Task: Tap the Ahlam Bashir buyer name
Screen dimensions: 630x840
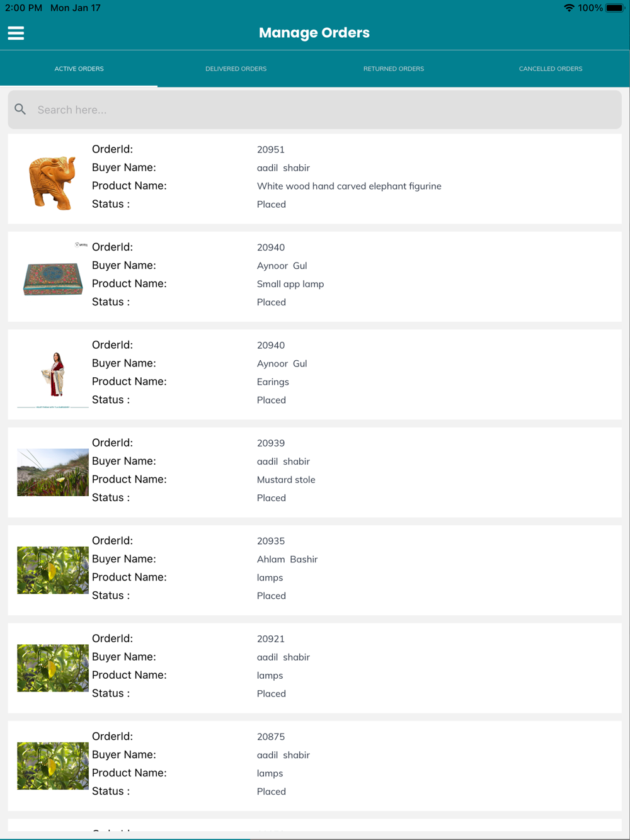Action: [287, 559]
